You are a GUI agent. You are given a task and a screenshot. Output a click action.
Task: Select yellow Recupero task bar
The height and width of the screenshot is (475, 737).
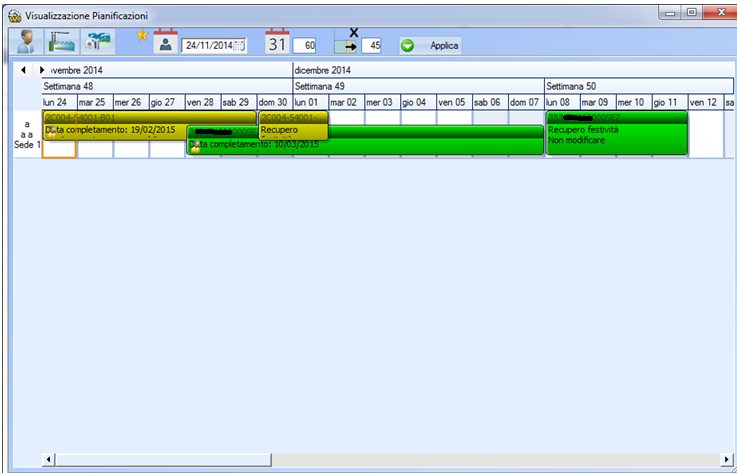[293, 125]
